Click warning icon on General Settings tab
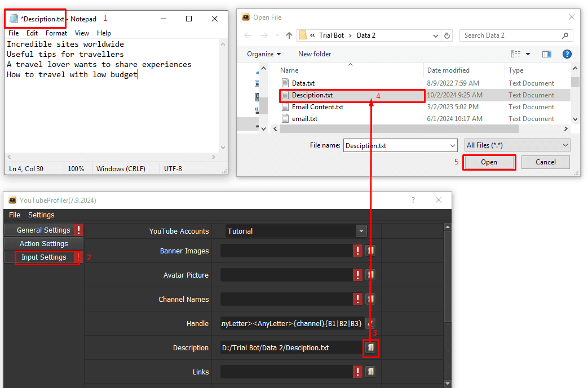This screenshot has height=388, width=588. 78,230
